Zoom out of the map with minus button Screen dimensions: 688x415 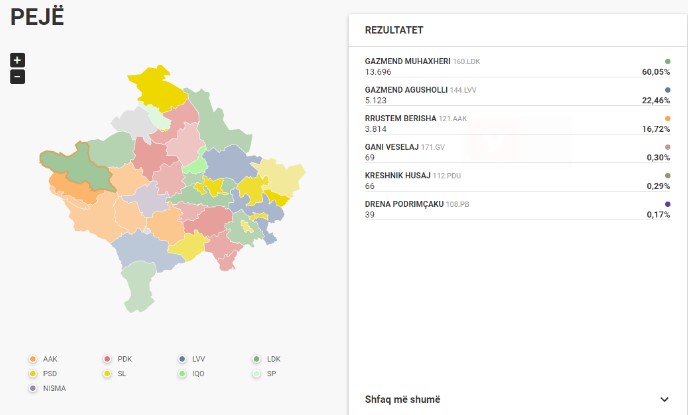(x=18, y=77)
